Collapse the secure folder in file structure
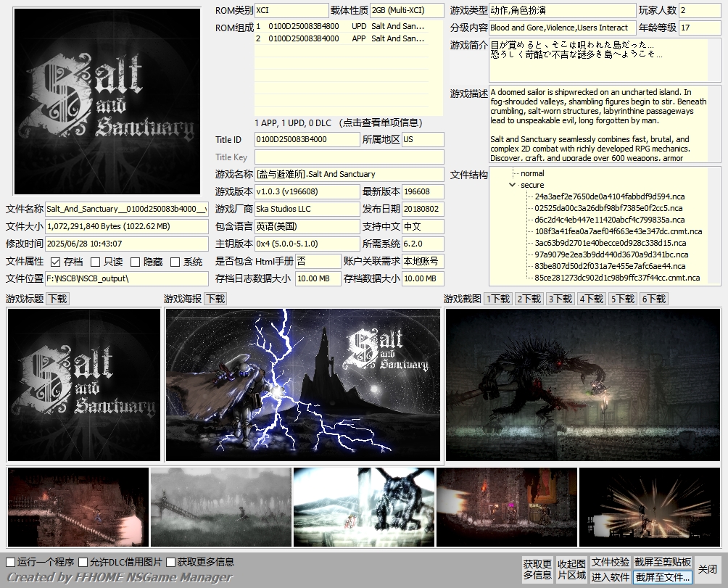 coord(512,185)
